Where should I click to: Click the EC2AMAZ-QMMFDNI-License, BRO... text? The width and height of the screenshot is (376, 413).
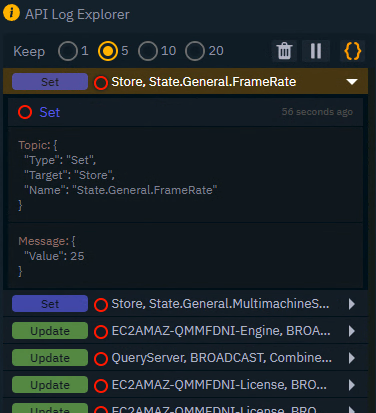[x=219, y=385]
